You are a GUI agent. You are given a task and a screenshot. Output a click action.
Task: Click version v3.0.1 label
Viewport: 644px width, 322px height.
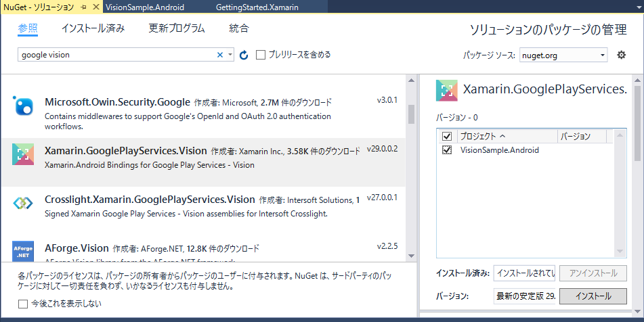(387, 100)
